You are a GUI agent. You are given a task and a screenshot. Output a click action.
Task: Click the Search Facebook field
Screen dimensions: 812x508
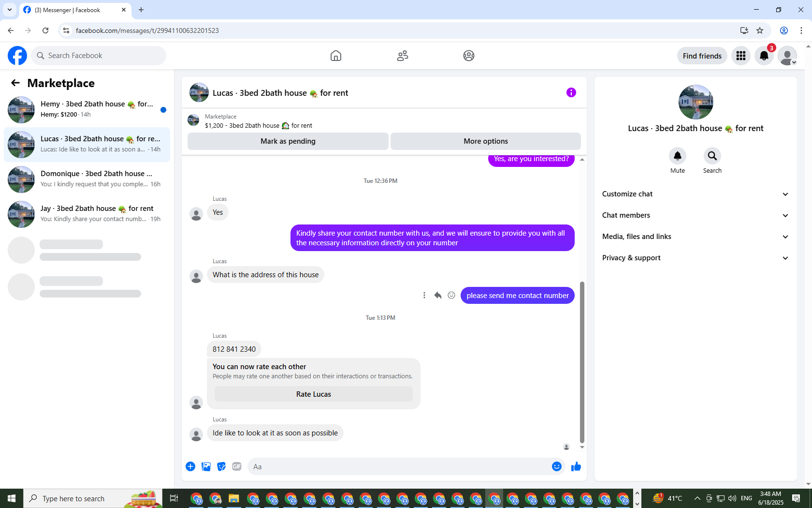click(99, 56)
